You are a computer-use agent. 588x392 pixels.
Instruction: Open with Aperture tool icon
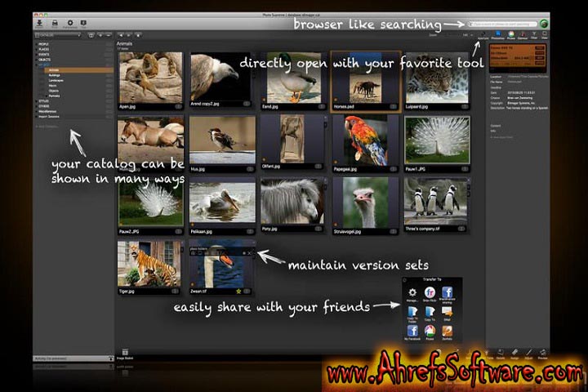pos(483,36)
